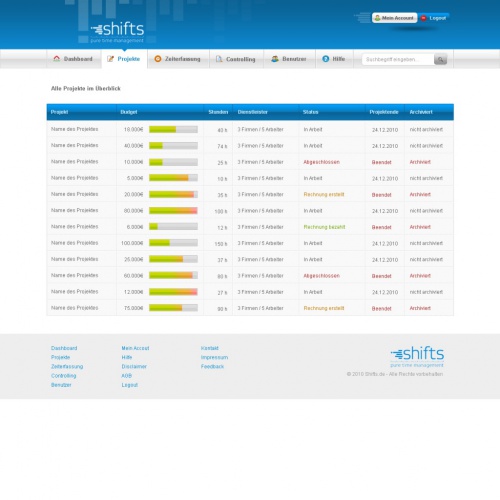
Task: Open Mein Account button in header
Action: point(394,18)
